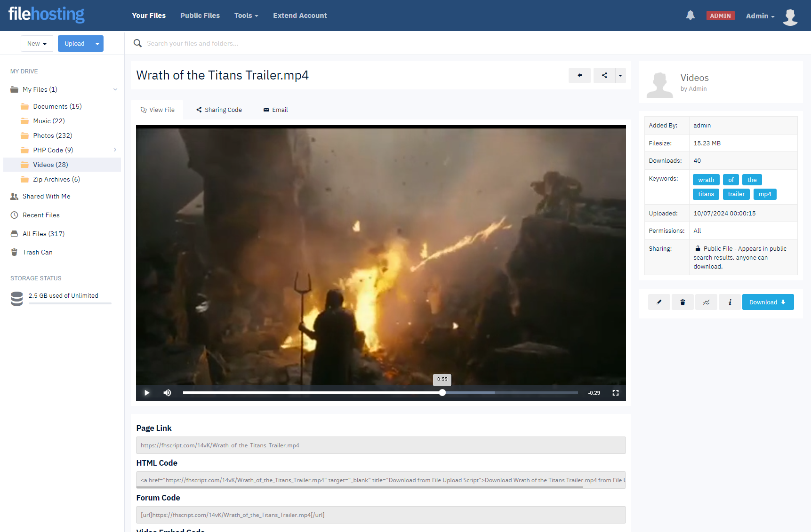Open the Email tab
The width and height of the screenshot is (811, 532).
coord(275,110)
